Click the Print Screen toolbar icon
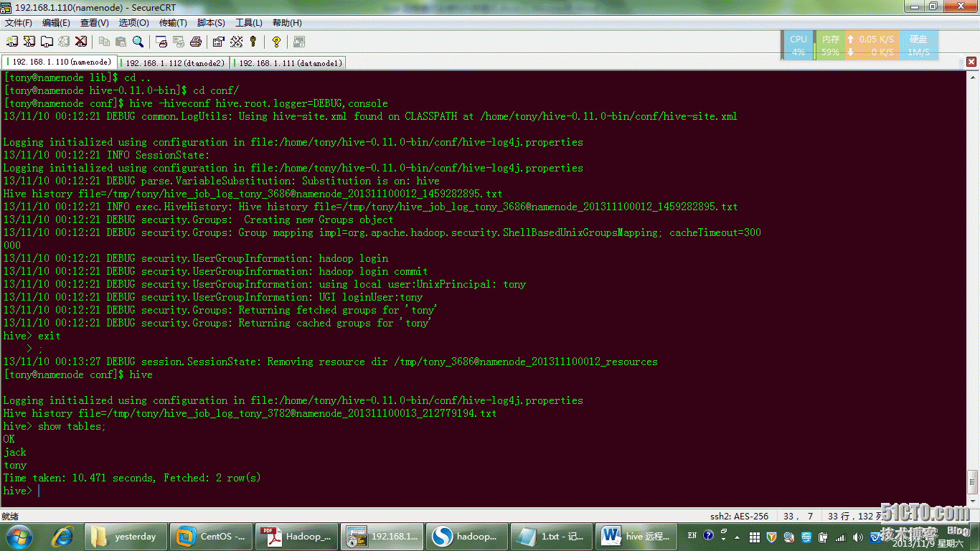 pyautogui.click(x=161, y=42)
